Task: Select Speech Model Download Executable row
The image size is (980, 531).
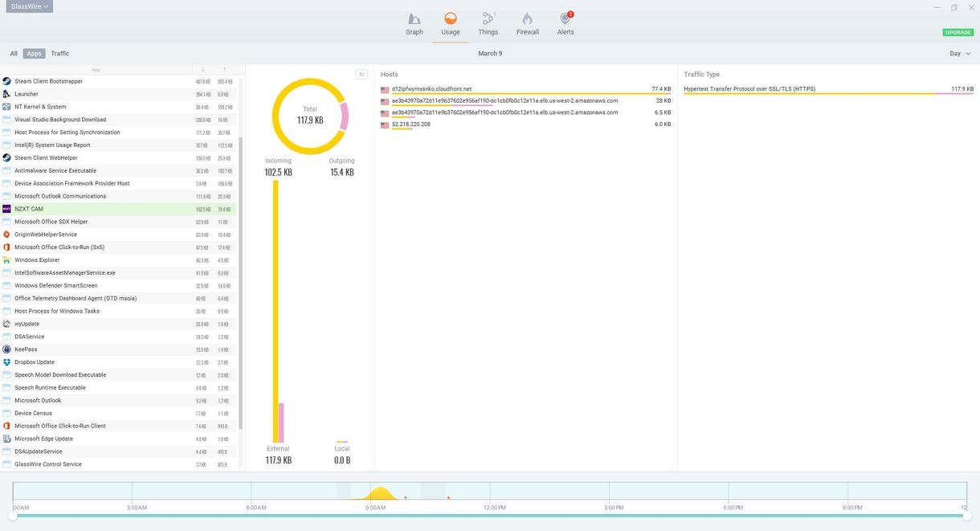Action: coord(119,375)
